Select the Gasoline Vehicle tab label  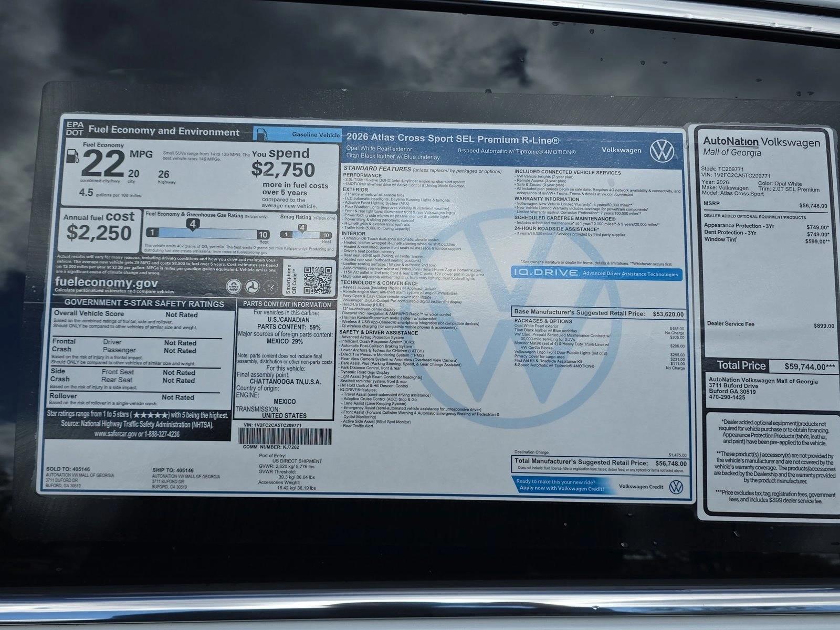coord(316,134)
